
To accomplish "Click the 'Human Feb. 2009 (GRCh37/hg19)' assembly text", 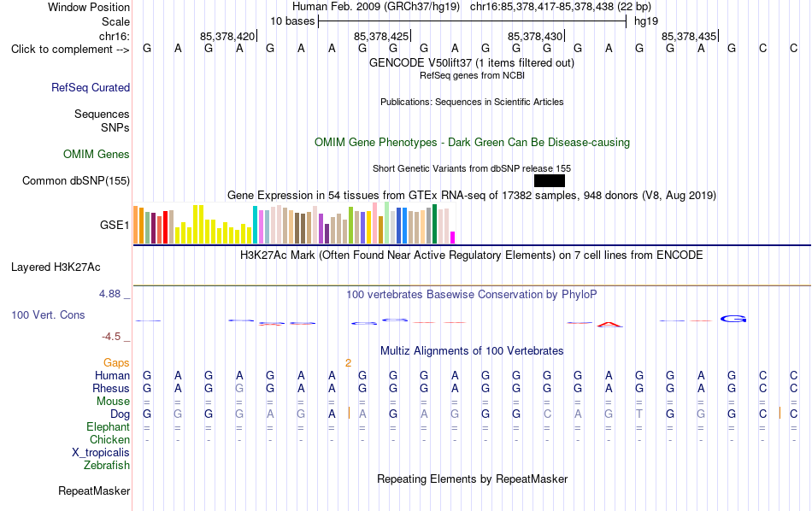I will pos(376,7).
